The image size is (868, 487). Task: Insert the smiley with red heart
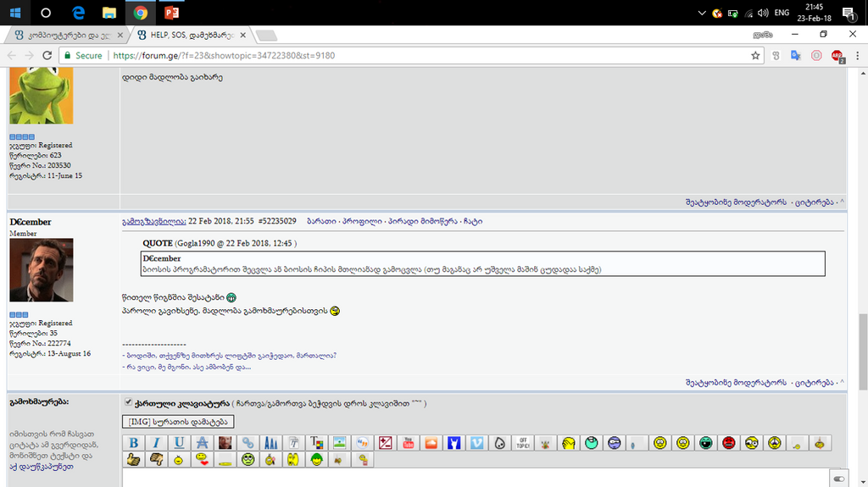coord(202,459)
